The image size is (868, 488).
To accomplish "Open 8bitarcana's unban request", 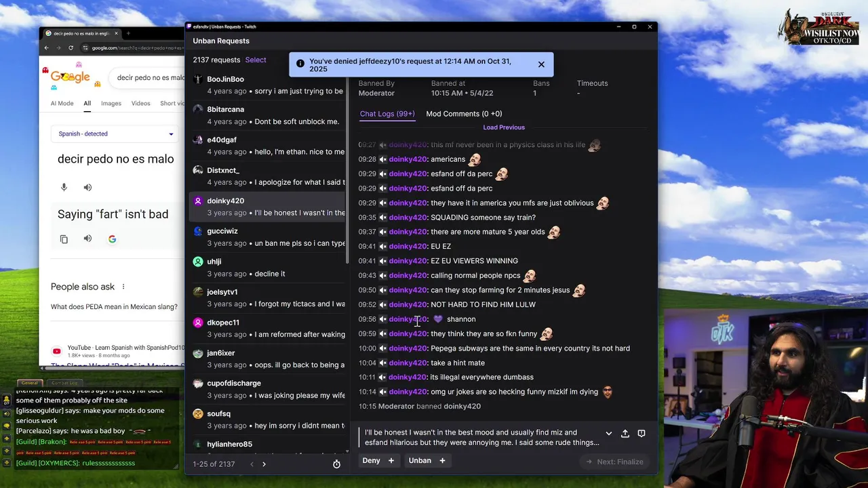I will point(268,115).
